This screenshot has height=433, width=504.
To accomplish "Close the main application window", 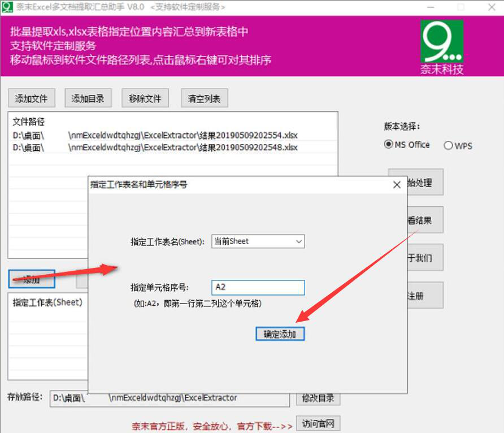I will [x=492, y=7].
